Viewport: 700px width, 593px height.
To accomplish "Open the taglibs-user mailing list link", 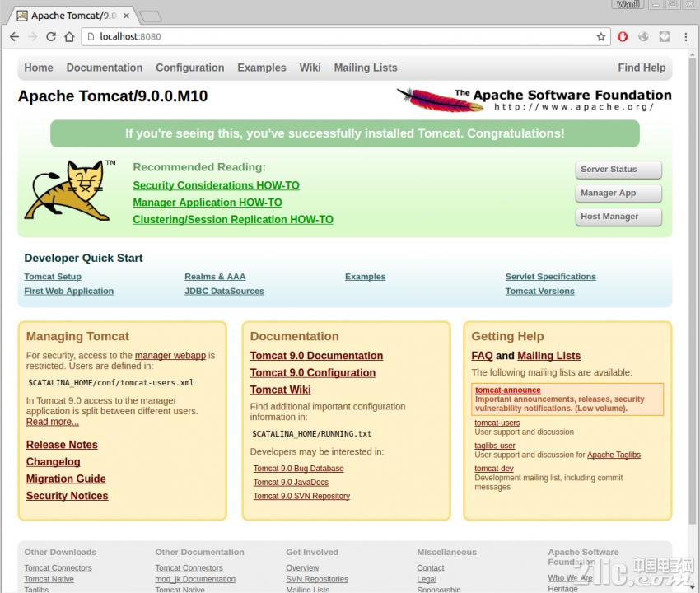I will coord(495,446).
